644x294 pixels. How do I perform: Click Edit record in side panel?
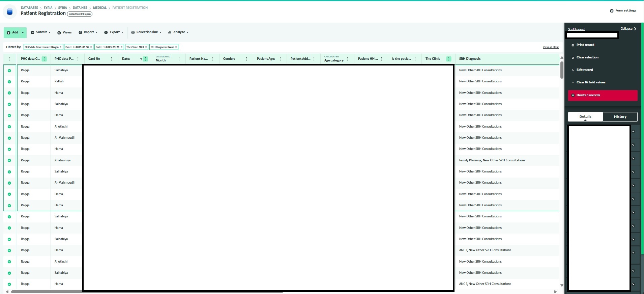(x=584, y=70)
